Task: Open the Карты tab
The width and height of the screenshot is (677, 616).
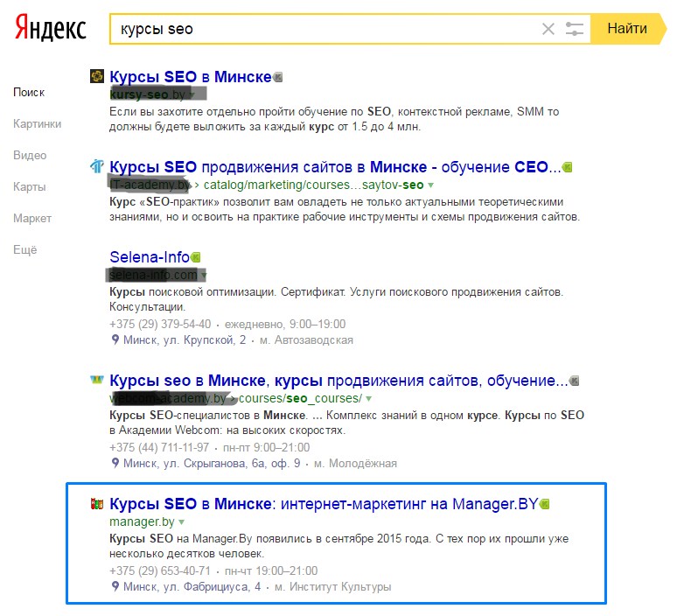Action: 30,187
